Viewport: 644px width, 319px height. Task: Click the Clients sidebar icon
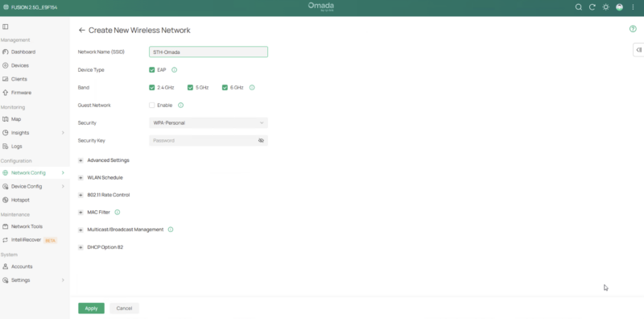[x=6, y=79]
